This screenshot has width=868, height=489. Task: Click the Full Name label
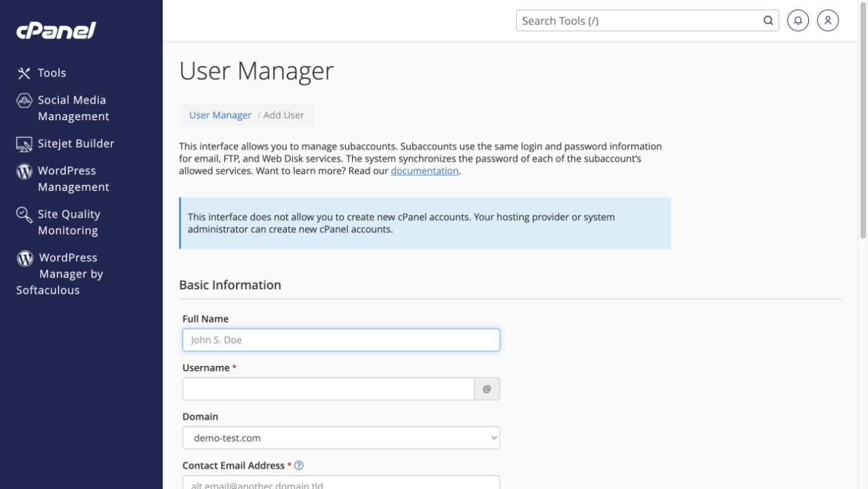(205, 319)
